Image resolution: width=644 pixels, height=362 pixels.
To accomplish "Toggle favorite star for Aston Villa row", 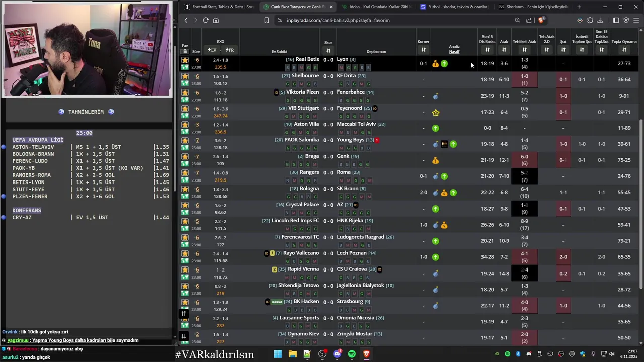I will point(185,125).
